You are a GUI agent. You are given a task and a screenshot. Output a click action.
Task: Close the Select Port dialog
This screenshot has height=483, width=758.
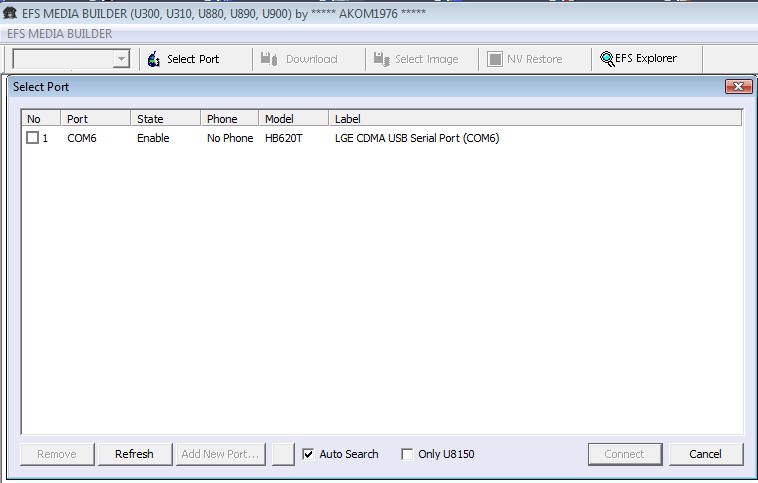click(x=738, y=87)
